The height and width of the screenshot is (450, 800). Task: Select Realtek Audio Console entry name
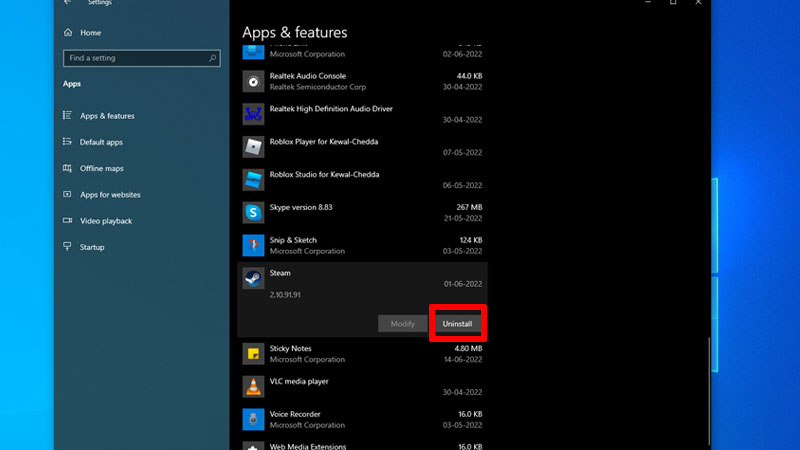[308, 76]
